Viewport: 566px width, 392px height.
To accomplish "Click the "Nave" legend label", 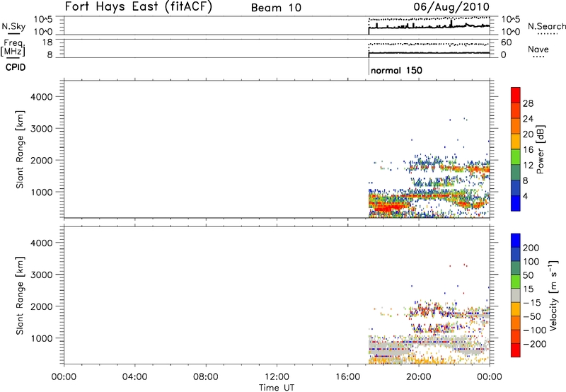I will click(x=538, y=50).
